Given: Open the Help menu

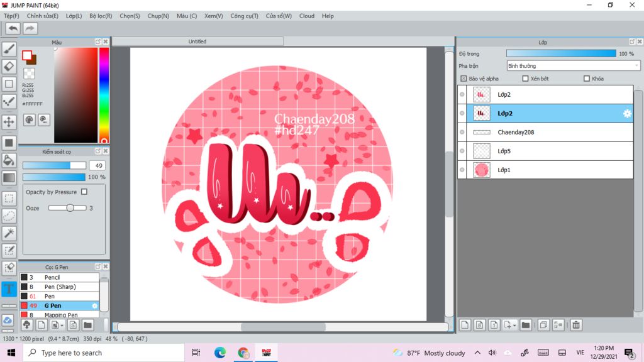Looking at the screenshot, I should point(328,16).
